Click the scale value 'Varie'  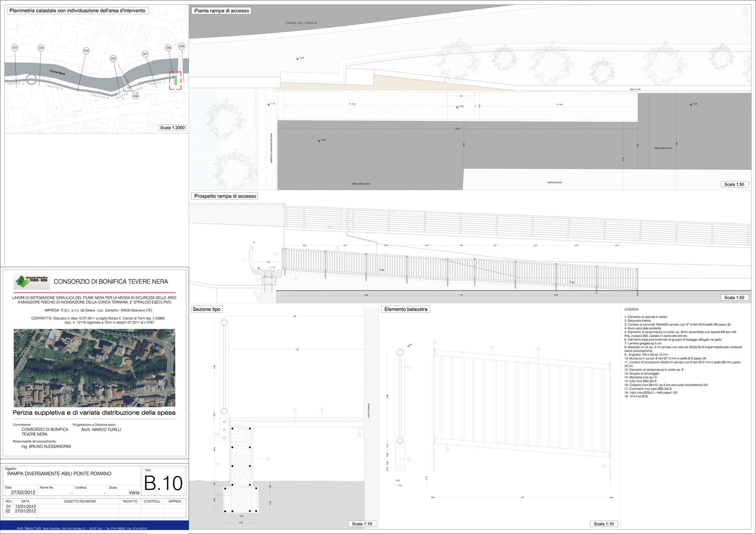pos(133,492)
